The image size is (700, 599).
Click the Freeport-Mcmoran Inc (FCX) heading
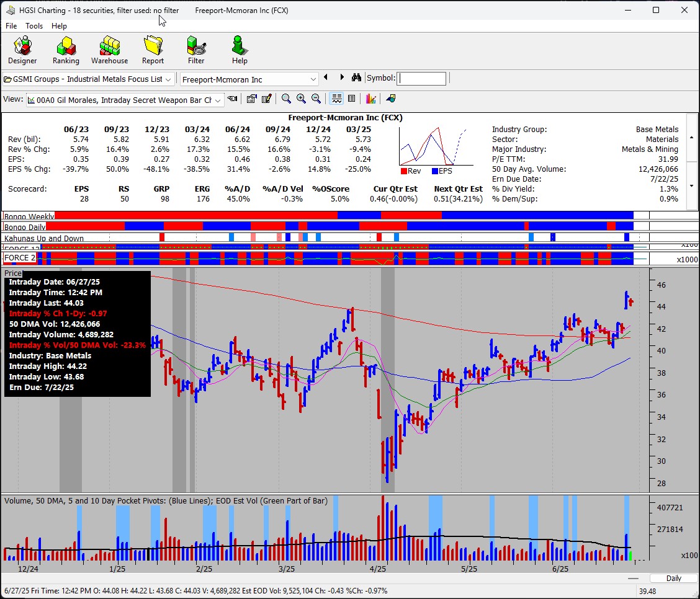(345, 118)
